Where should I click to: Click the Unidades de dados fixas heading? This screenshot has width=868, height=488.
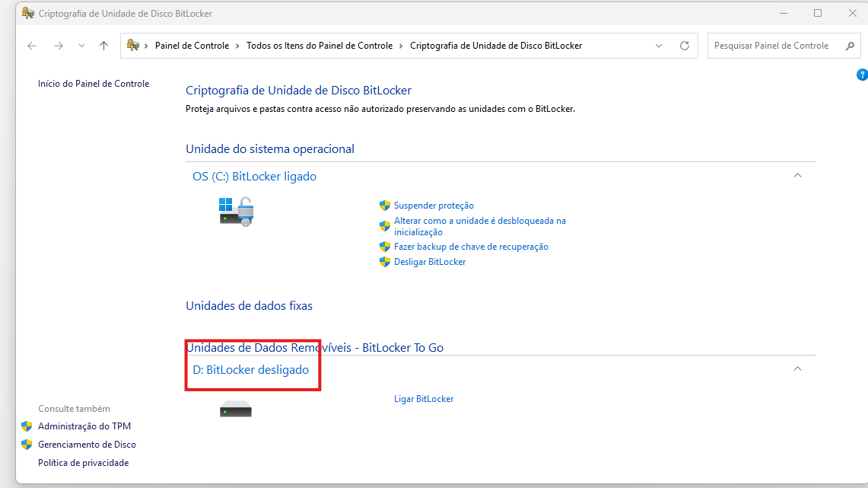click(249, 306)
